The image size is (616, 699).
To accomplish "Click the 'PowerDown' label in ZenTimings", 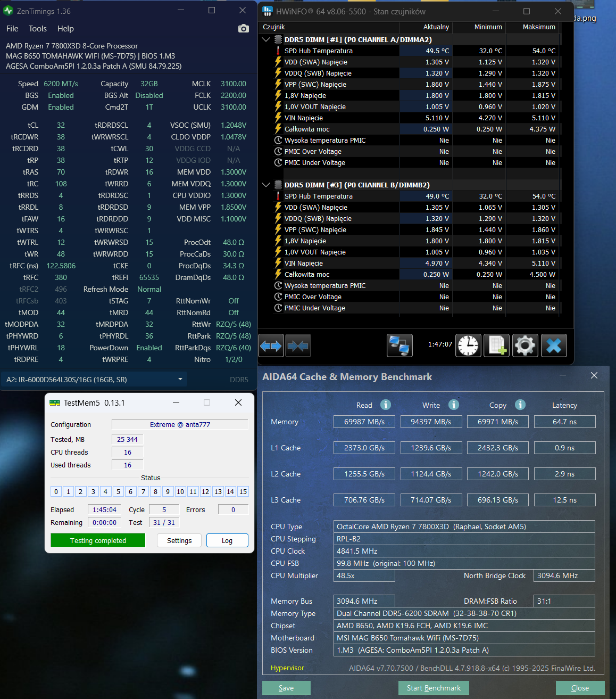I will (x=109, y=348).
